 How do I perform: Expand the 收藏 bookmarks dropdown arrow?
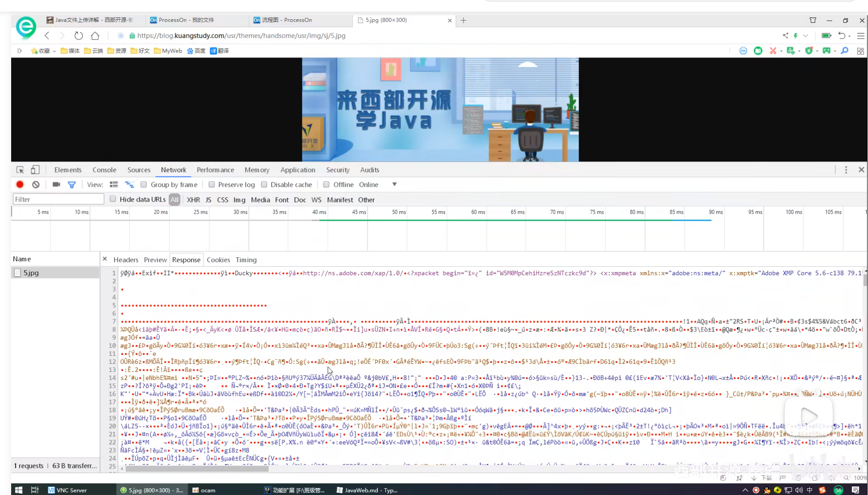click(x=54, y=51)
